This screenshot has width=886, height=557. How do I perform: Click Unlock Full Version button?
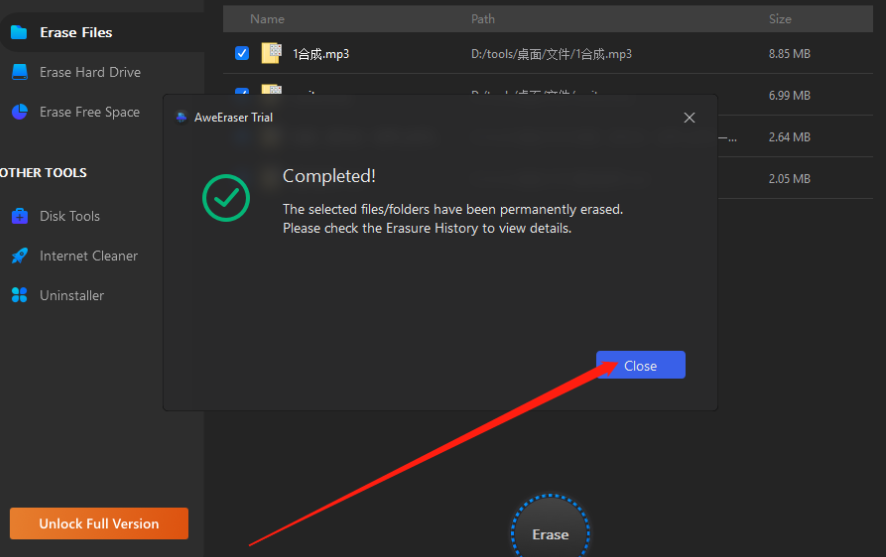(99, 523)
